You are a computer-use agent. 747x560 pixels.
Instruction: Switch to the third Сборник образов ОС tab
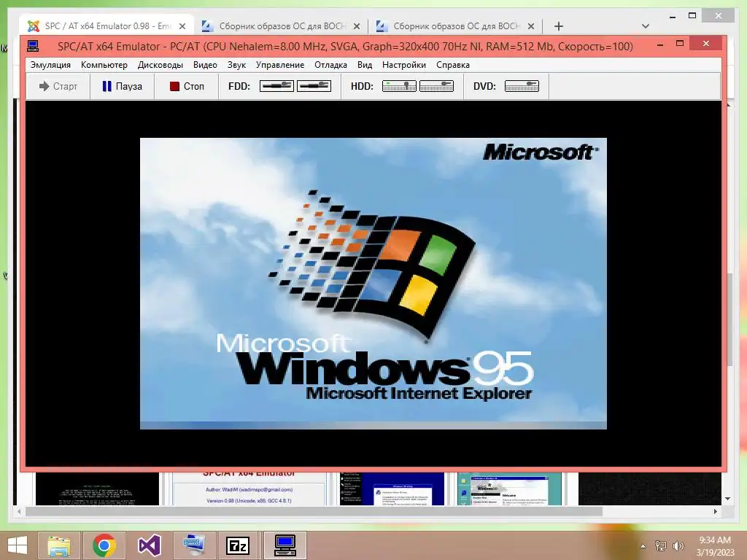click(x=455, y=26)
